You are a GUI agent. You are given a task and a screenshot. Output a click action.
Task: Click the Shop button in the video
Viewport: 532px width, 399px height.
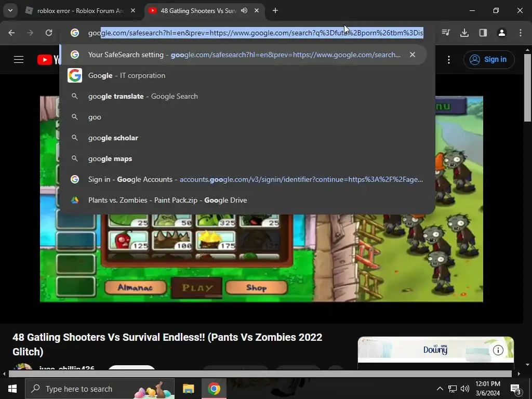[x=256, y=288]
